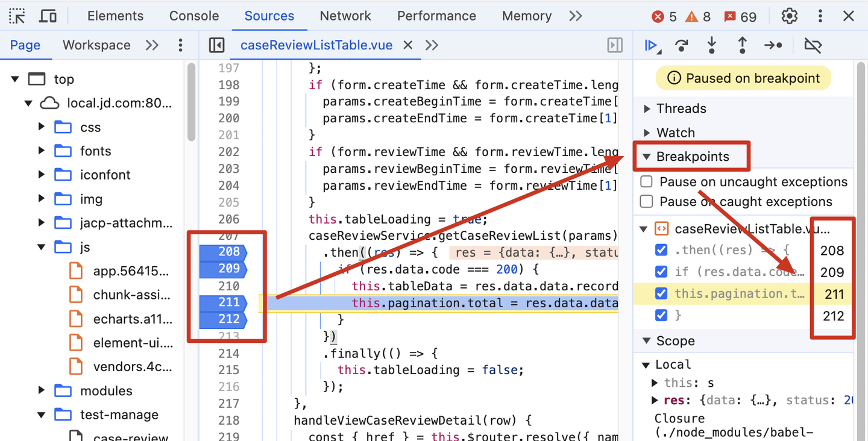868x441 pixels.
Task: Open the Console tab
Action: tap(193, 16)
